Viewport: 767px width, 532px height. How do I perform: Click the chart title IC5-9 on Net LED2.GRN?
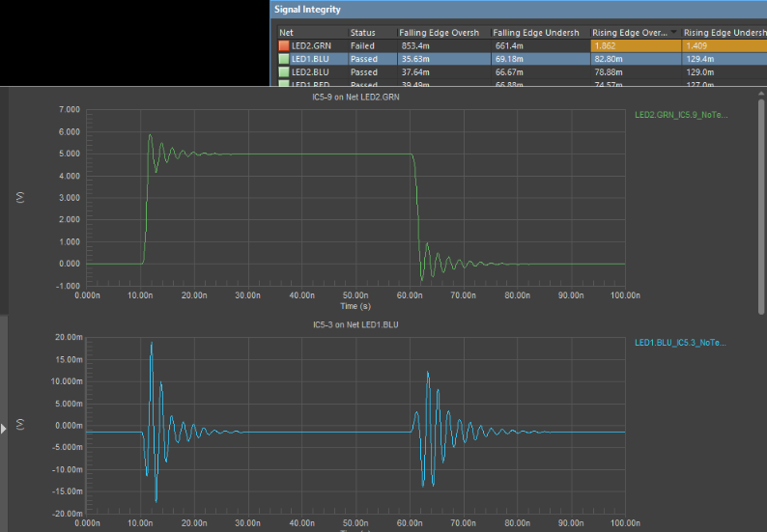(x=355, y=98)
